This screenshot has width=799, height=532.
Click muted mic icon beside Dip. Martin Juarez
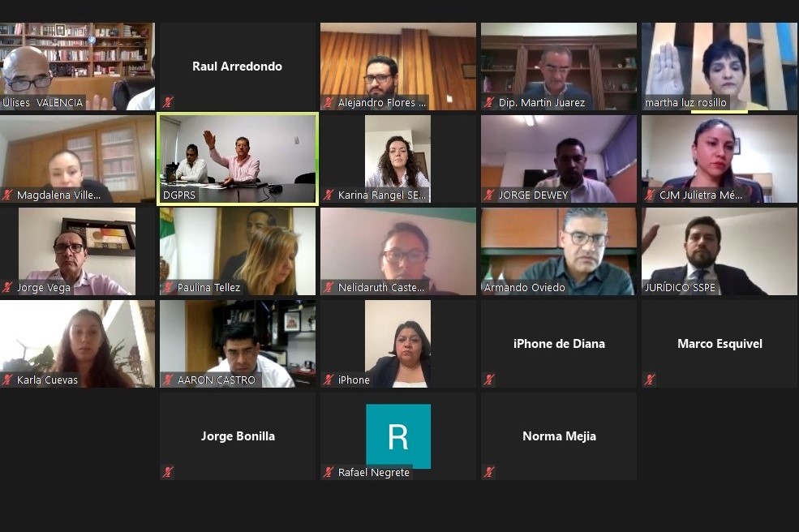(489, 102)
